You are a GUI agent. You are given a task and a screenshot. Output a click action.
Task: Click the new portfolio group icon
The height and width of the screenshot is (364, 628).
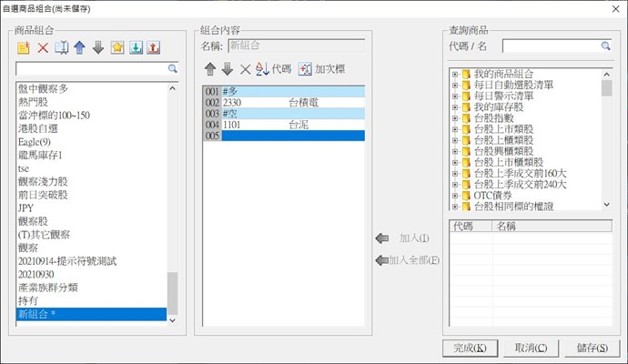25,47
